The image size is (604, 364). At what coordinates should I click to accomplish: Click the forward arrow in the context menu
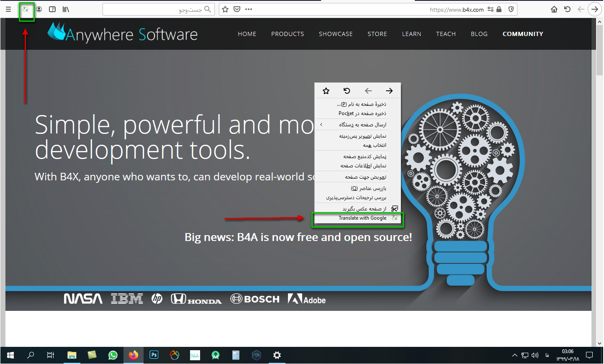pyautogui.click(x=389, y=90)
